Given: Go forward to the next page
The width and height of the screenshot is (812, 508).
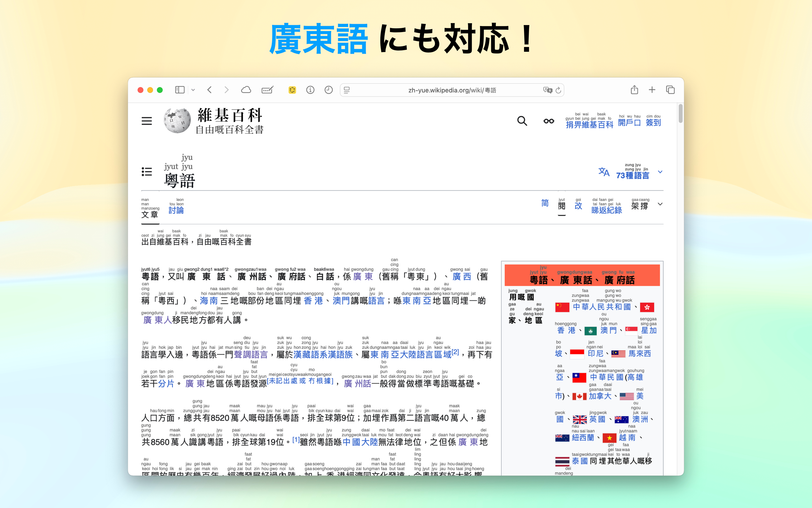Looking at the screenshot, I should [x=226, y=90].
